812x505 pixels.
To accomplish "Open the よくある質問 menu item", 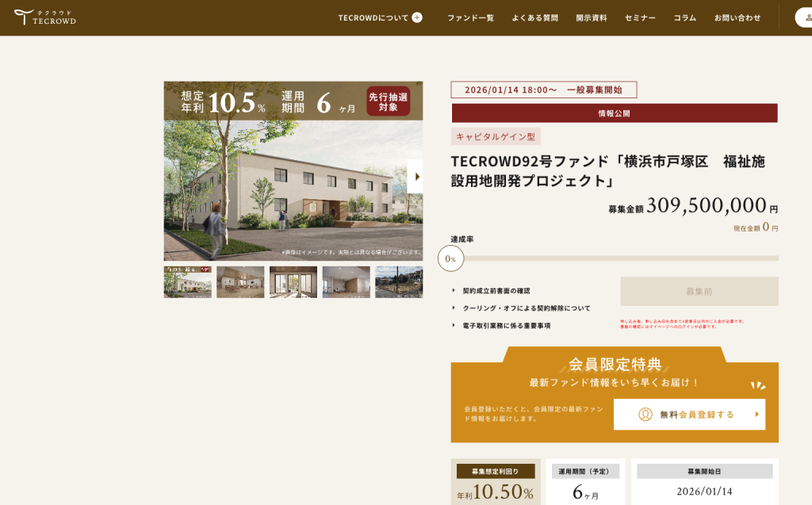I will click(534, 17).
